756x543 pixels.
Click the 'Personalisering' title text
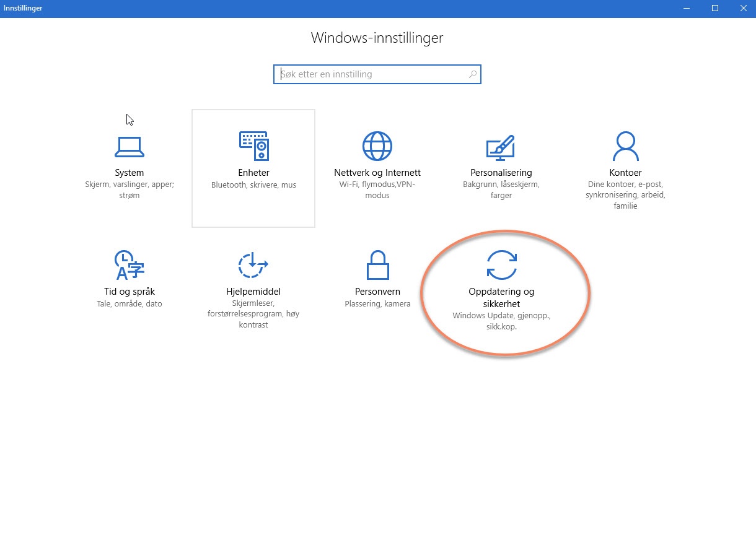(x=501, y=173)
